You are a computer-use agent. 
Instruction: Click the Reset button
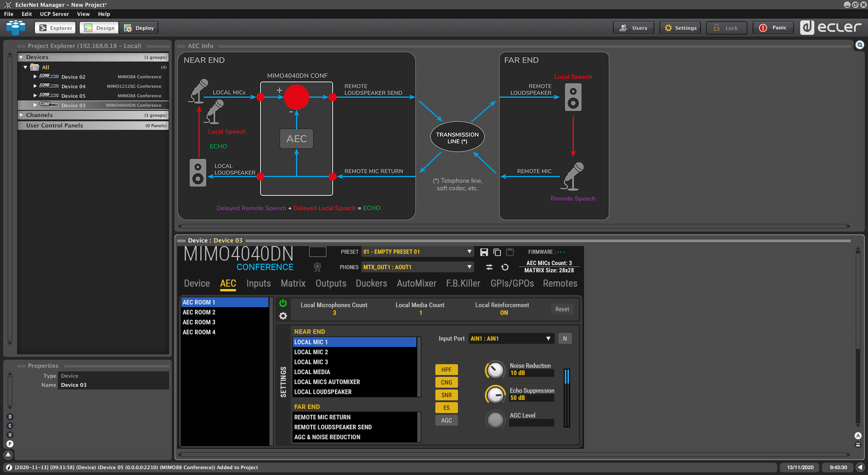click(x=562, y=309)
